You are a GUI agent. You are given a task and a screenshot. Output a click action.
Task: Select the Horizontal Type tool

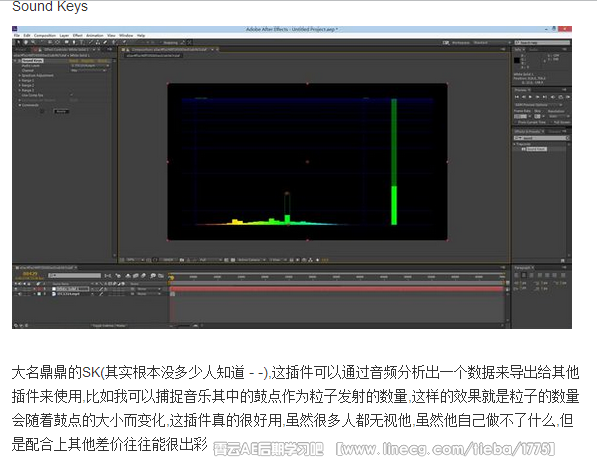coord(81,42)
